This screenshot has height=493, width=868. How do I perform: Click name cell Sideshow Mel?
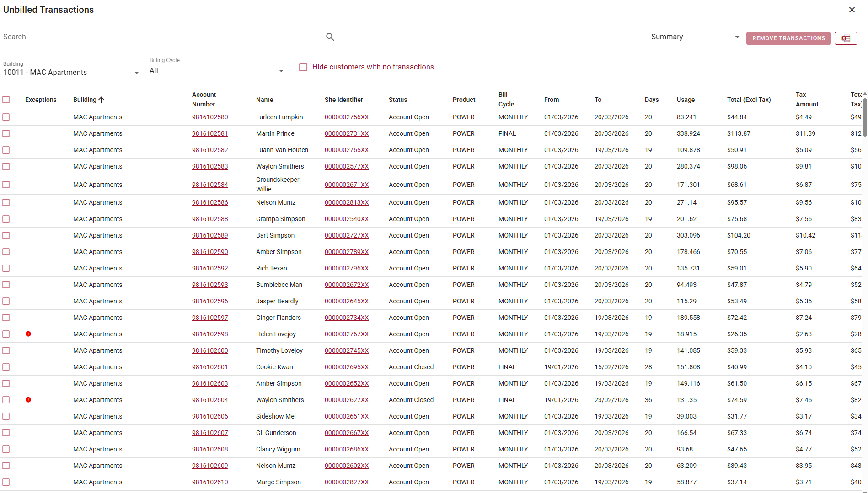tap(276, 416)
